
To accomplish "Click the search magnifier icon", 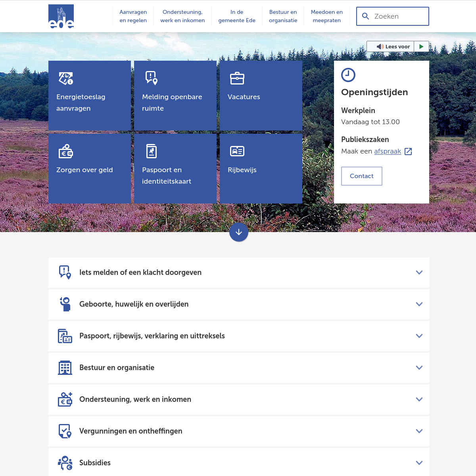I will pyautogui.click(x=366, y=16).
